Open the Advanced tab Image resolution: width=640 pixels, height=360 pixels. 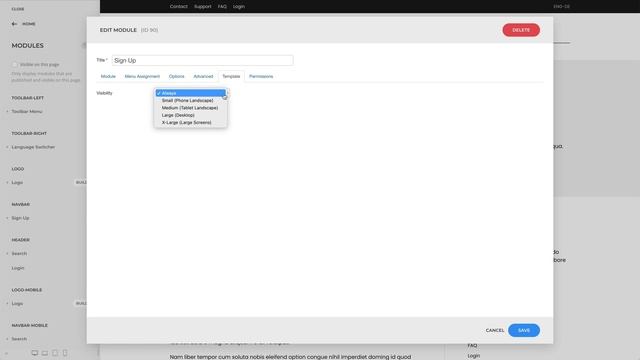(203, 76)
